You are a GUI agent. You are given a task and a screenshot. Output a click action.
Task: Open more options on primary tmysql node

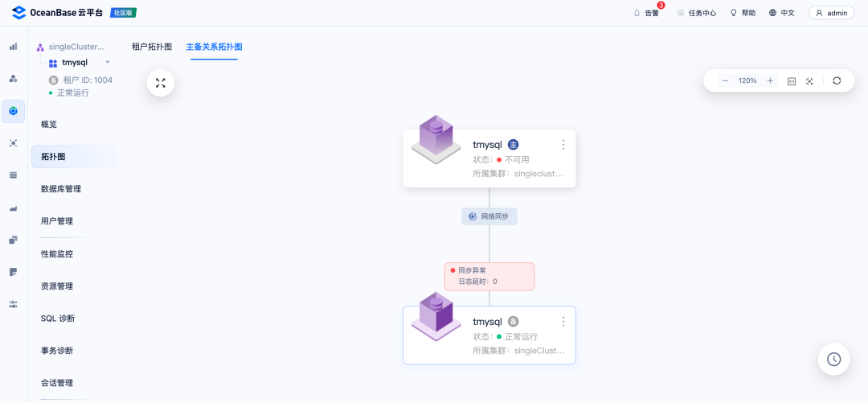pos(563,145)
